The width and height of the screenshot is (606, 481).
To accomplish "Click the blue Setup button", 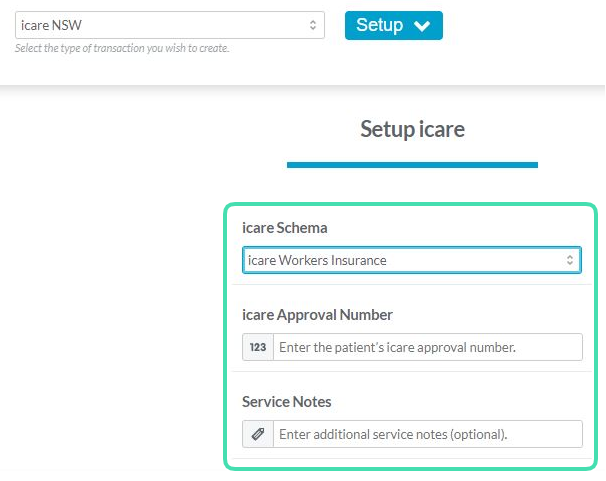I will click(393, 25).
